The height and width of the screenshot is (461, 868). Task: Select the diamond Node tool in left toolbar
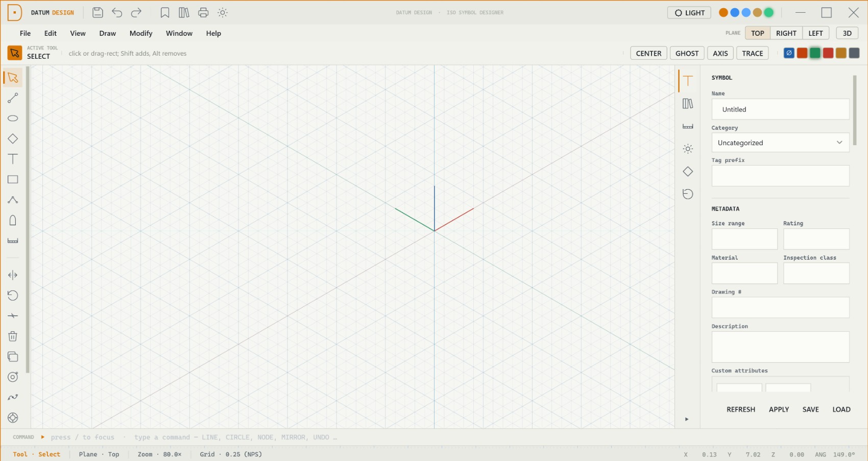coord(13,139)
